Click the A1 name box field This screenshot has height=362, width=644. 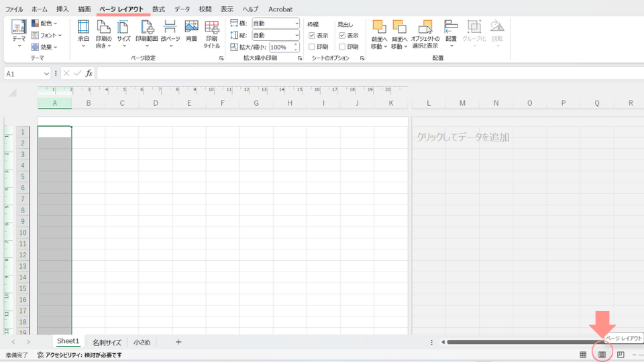click(x=24, y=74)
